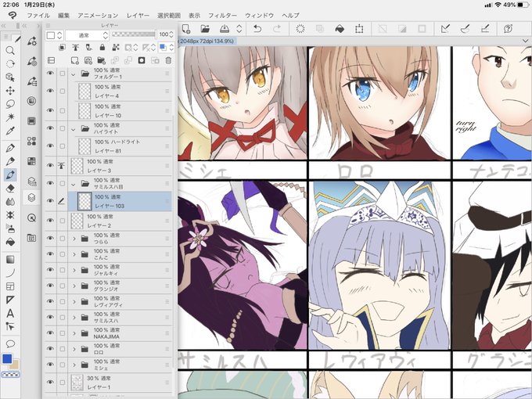Tick the checkbox beside レイヤー 2
This screenshot has height=399, width=532.
point(62,221)
